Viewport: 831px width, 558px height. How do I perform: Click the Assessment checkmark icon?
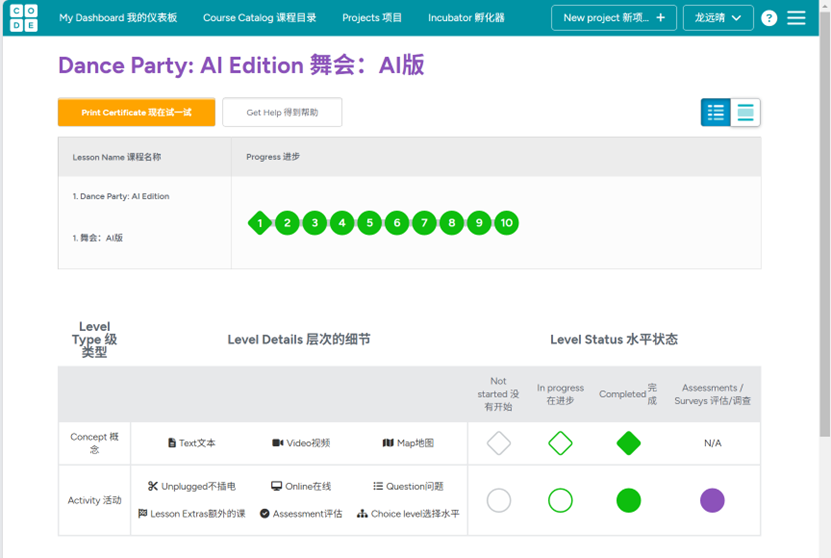tap(264, 513)
